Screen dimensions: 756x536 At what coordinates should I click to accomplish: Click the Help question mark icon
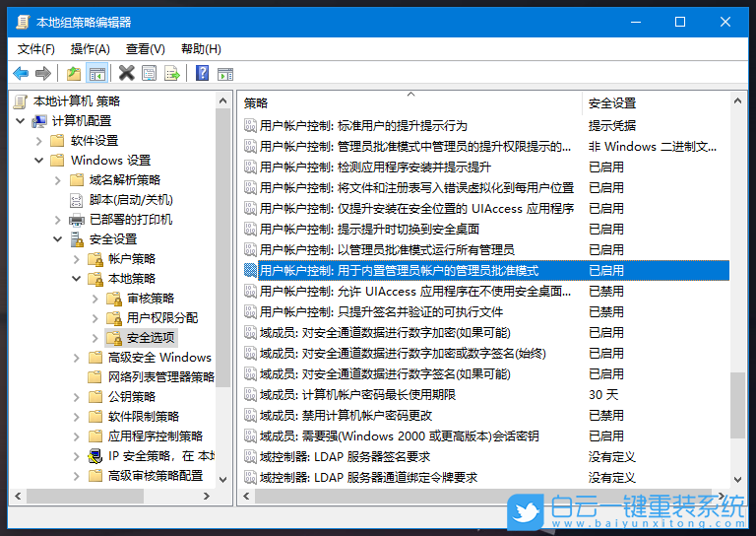point(203,73)
